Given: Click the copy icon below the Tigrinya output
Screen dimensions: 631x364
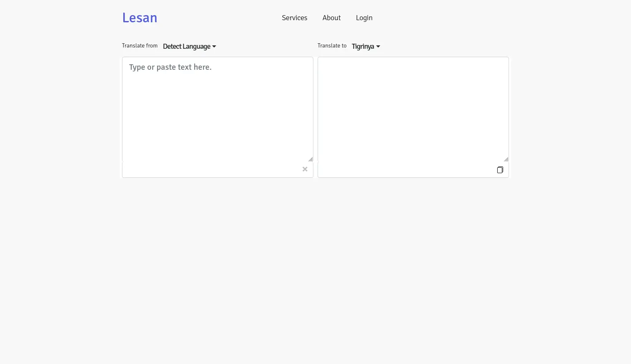Looking at the screenshot, I should (x=500, y=170).
